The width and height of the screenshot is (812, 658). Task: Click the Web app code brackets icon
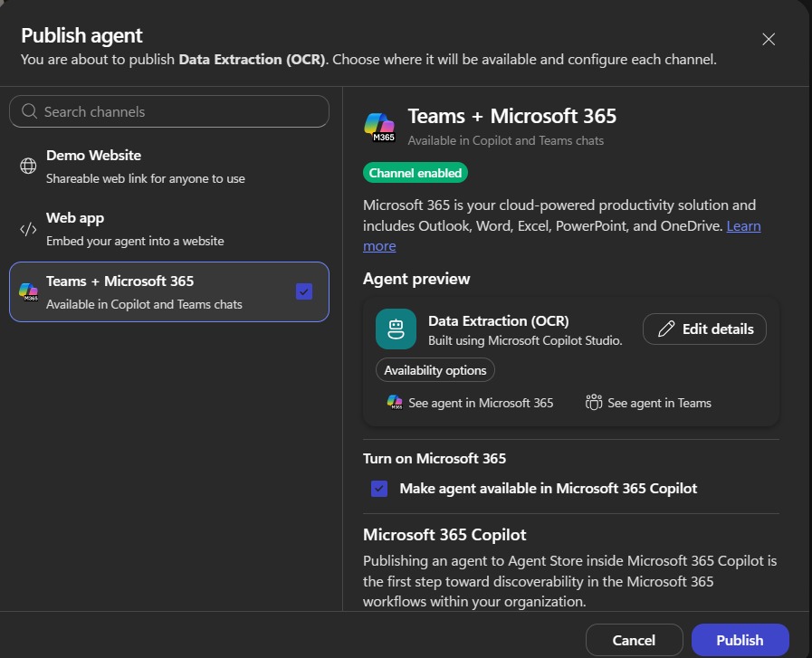(28, 229)
